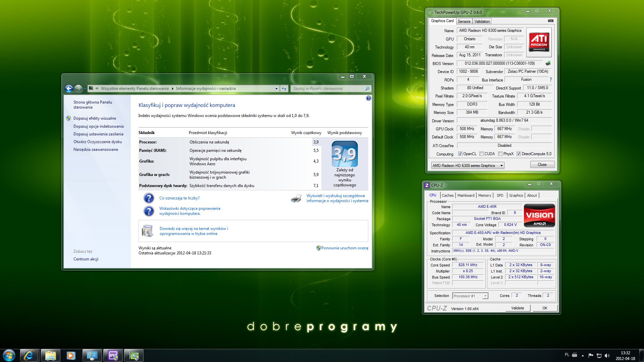Show hidden tray icons arrow
644x362 pixels.
(x=583, y=355)
